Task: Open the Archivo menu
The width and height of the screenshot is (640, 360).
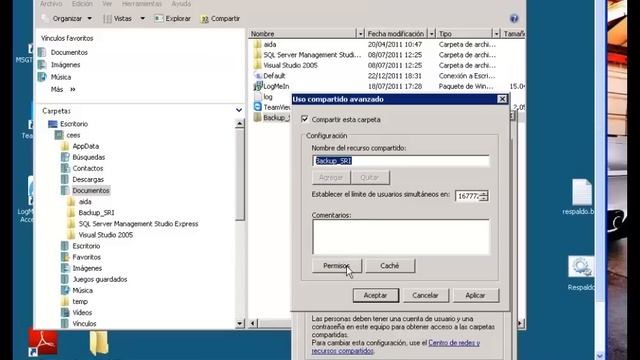Action: (51, 4)
